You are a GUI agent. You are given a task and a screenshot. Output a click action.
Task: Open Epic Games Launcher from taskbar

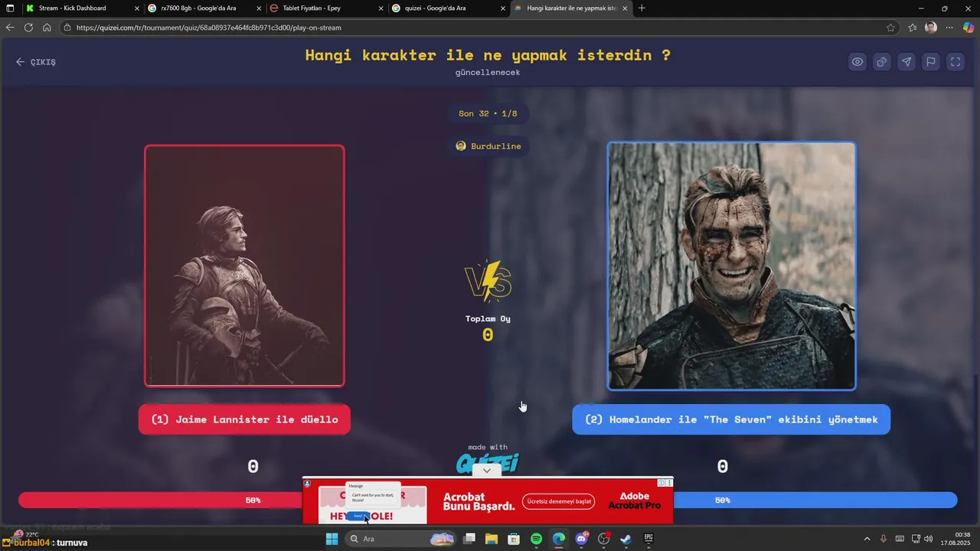(x=648, y=539)
